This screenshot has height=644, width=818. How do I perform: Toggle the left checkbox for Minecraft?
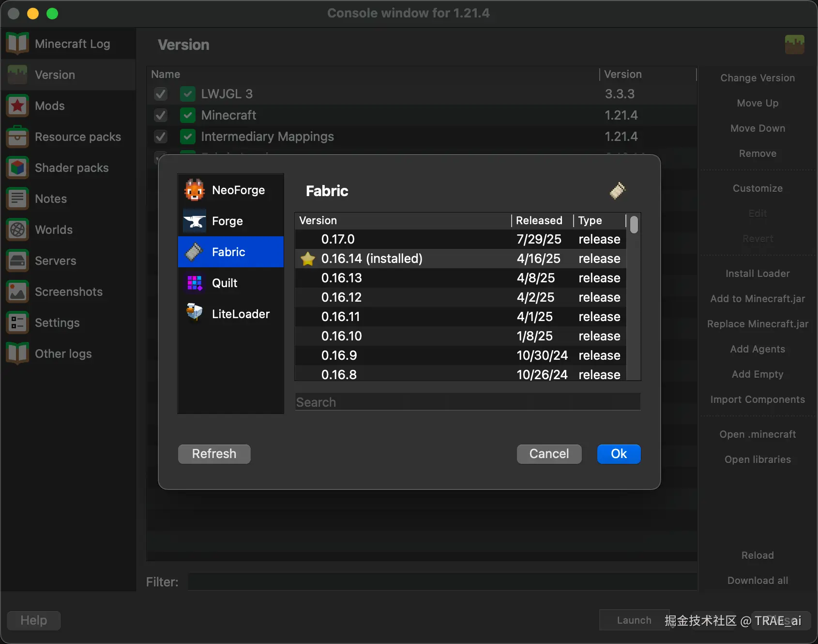pyautogui.click(x=161, y=115)
